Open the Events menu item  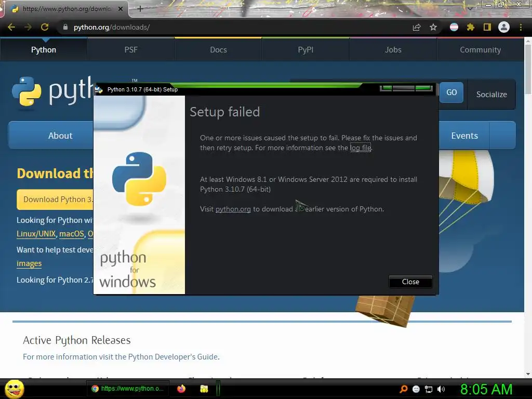coord(464,136)
